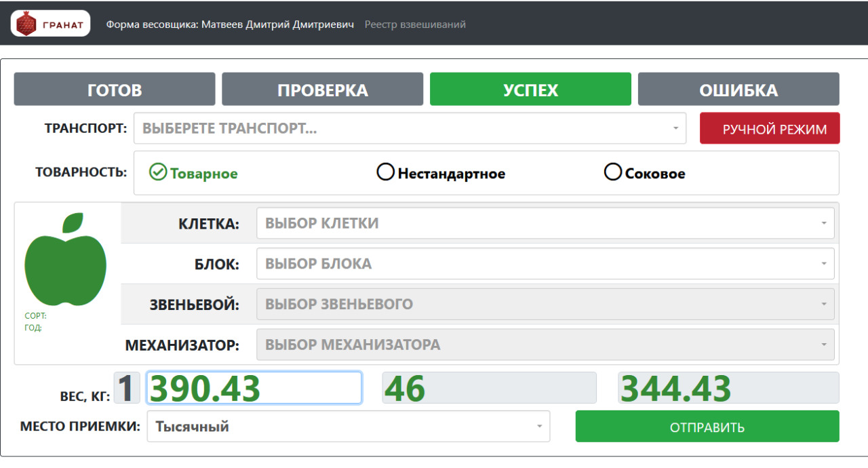
Task: Expand the ВЫБОР КЛЕТКИ dropdown
Action: [545, 223]
